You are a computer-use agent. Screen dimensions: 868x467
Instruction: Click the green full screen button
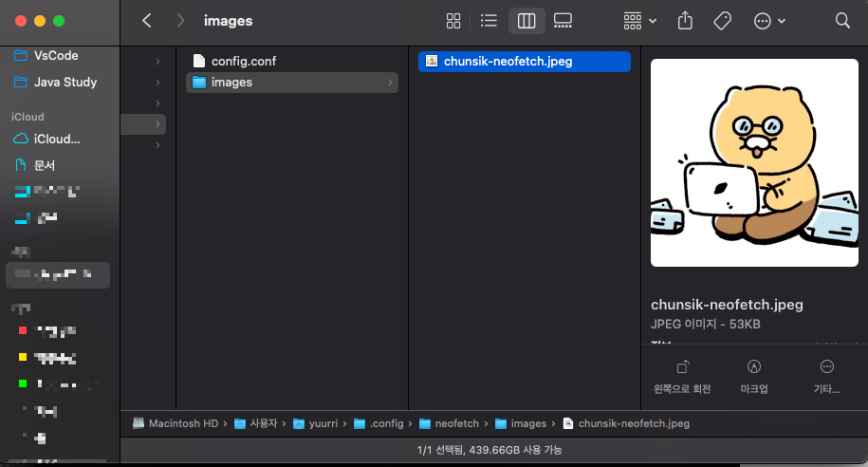click(x=59, y=21)
